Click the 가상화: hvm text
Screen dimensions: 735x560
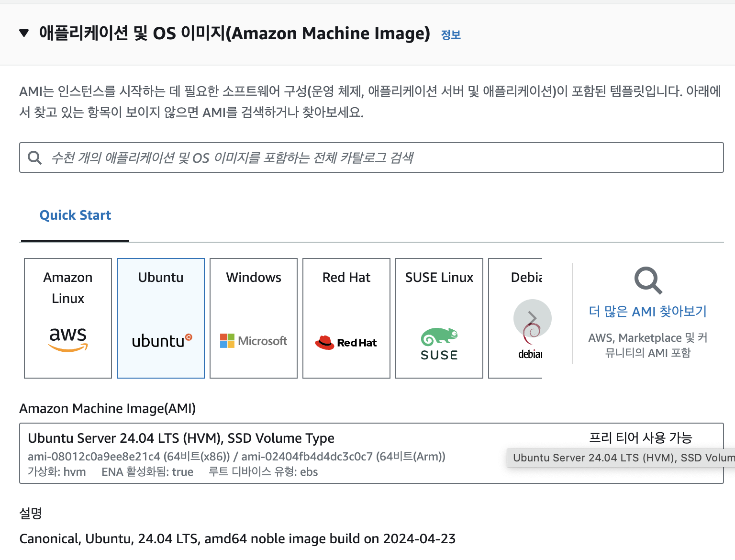[x=57, y=472]
